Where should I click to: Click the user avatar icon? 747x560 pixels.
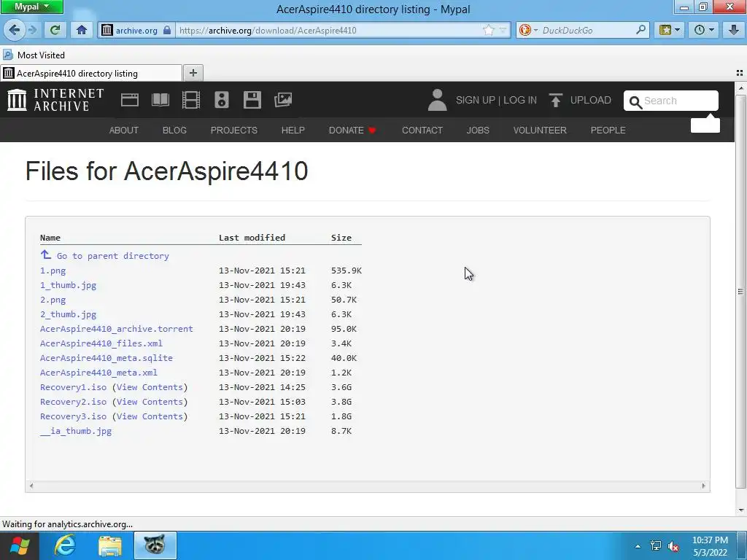(x=437, y=100)
